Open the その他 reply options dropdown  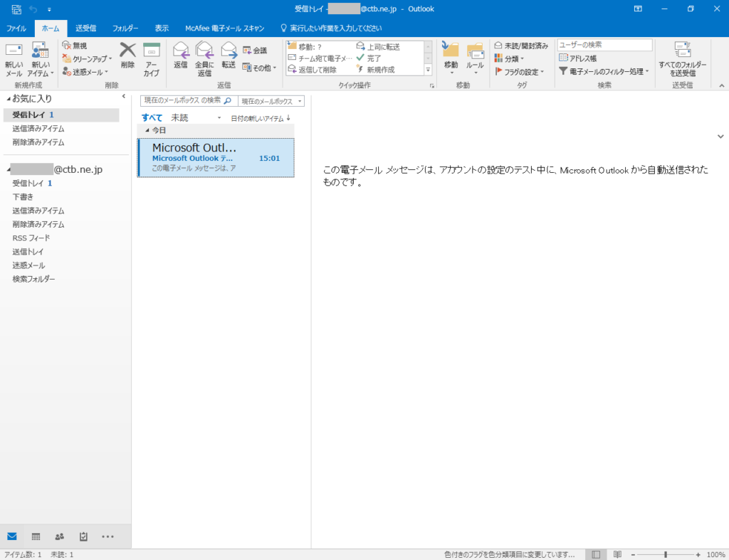[259, 68]
